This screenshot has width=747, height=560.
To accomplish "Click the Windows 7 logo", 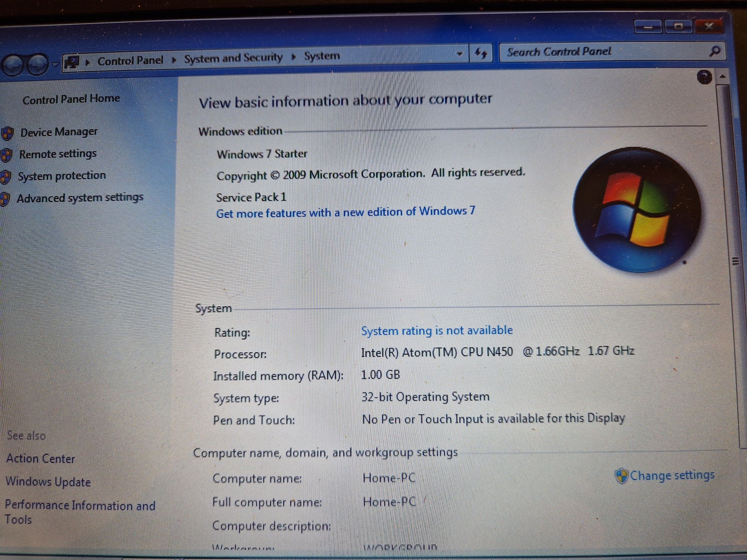I will [x=637, y=209].
